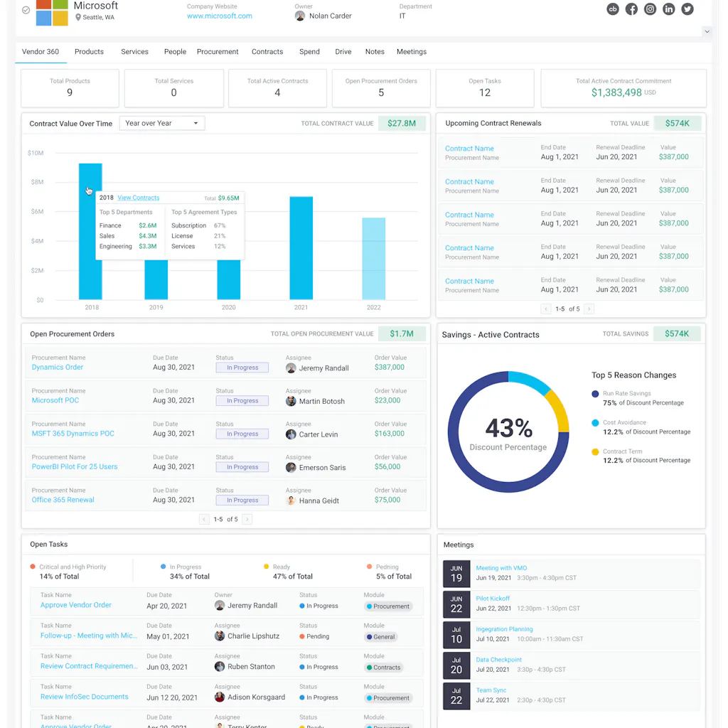Switch to the Contracts tab
This screenshot has width=728, height=728.
pyautogui.click(x=267, y=52)
